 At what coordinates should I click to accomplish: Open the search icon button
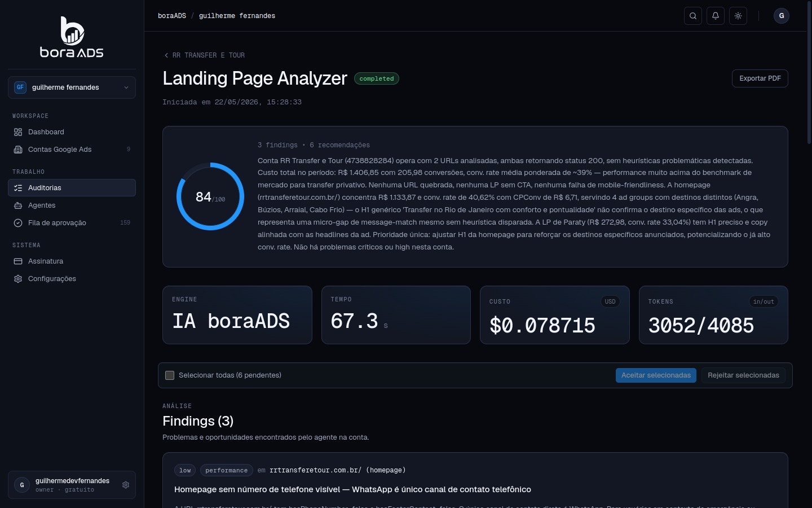[693, 16]
